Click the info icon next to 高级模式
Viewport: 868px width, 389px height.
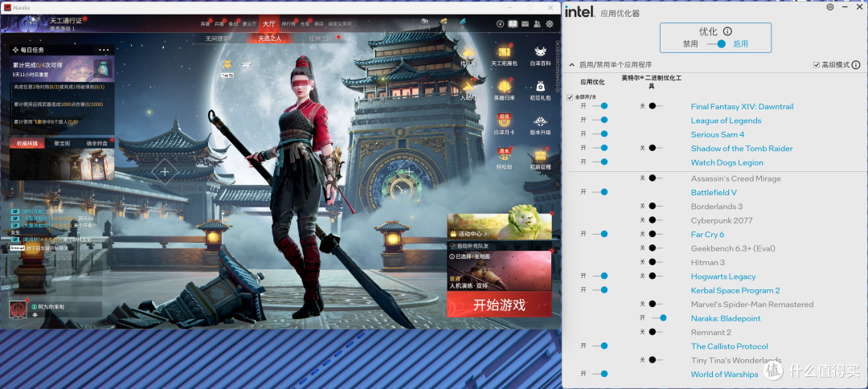[857, 65]
